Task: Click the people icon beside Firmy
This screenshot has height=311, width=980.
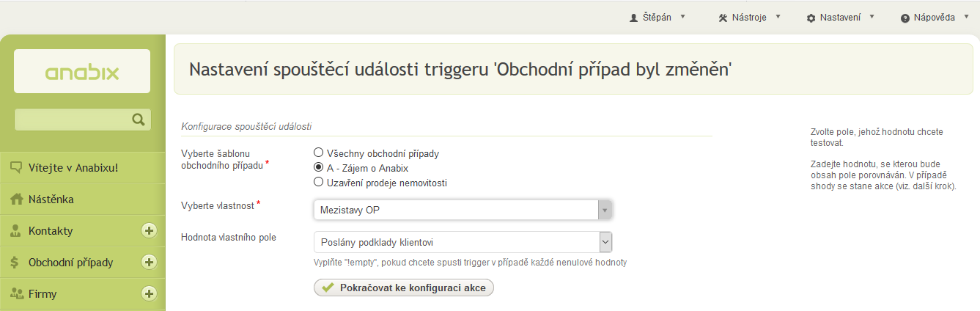Action: (x=16, y=293)
